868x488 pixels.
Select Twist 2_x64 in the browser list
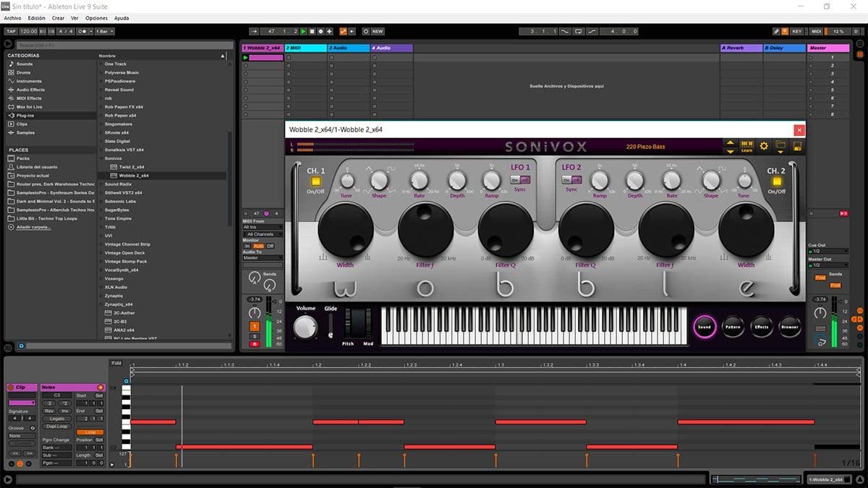(132, 167)
